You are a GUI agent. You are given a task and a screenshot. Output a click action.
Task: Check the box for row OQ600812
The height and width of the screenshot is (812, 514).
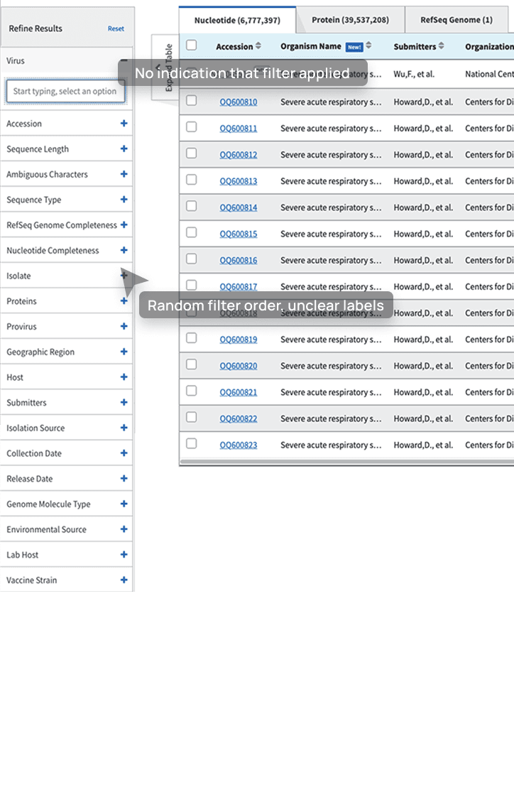tap(192, 153)
